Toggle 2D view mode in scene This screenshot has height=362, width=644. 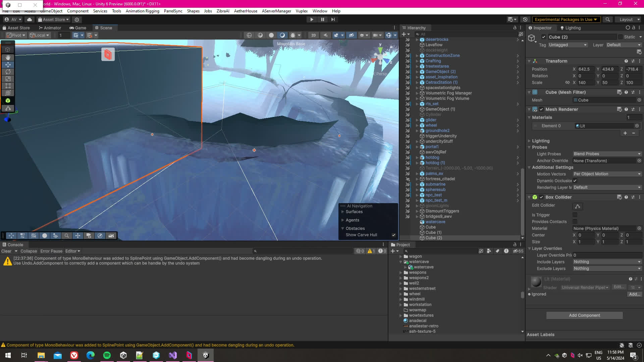coord(313,35)
